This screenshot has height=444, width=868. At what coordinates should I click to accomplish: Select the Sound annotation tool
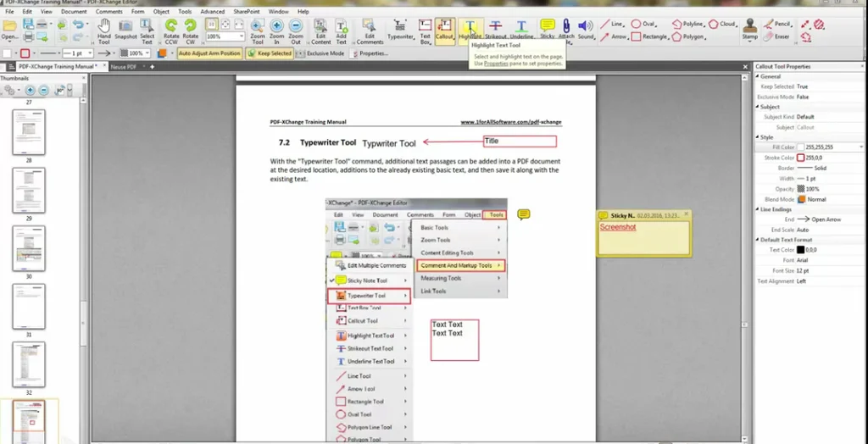(x=586, y=29)
